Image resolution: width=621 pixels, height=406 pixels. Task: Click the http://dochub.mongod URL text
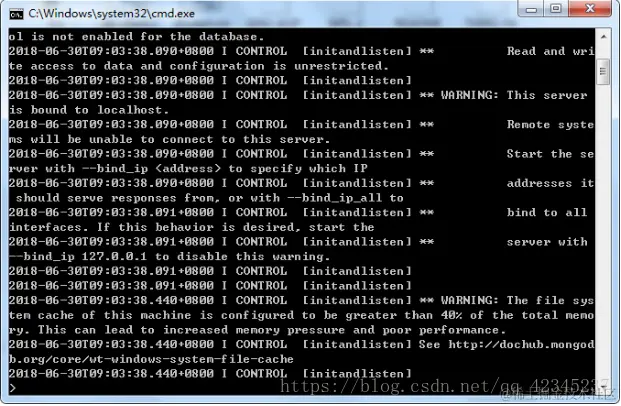coord(521,345)
